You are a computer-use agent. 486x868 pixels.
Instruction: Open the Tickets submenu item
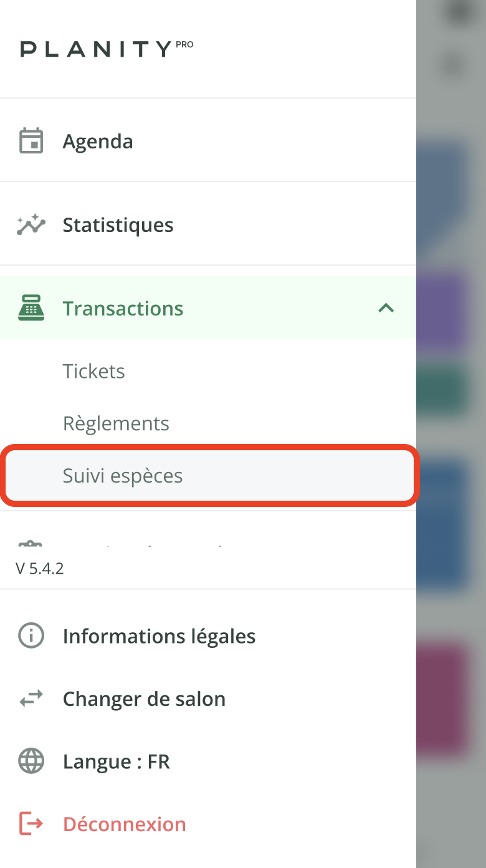(94, 371)
